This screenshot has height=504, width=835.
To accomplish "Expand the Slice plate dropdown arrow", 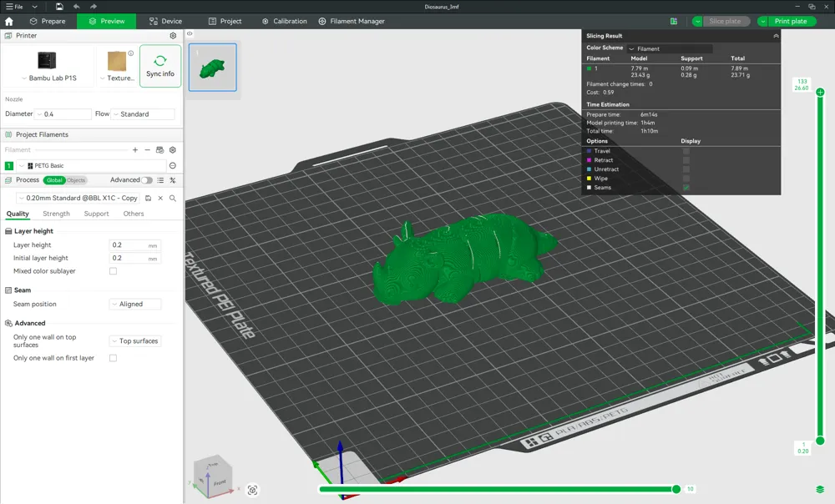I will click(x=697, y=22).
